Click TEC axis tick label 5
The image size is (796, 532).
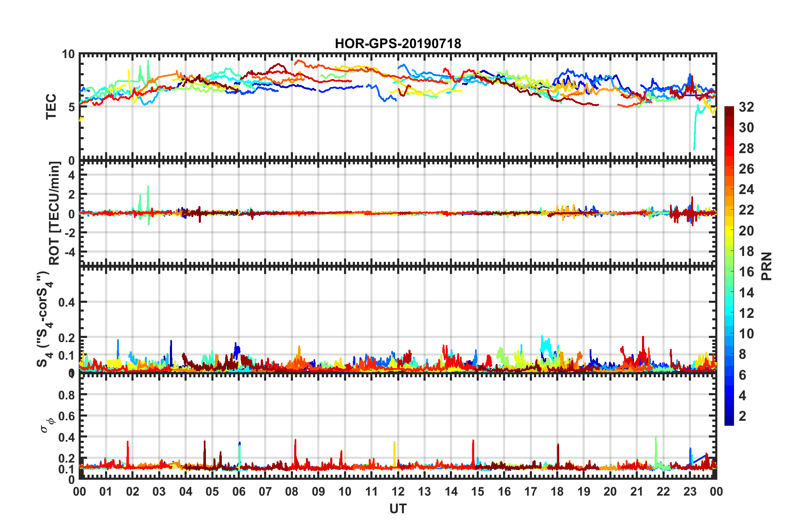pos(71,107)
